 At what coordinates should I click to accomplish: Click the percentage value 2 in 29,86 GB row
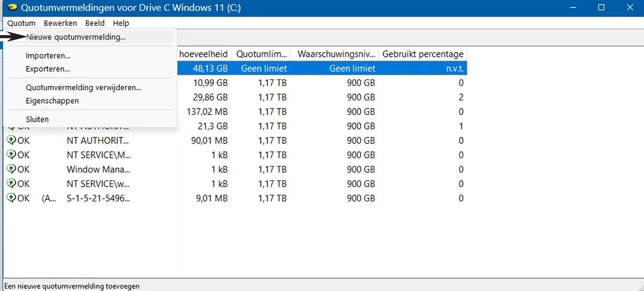tap(461, 97)
